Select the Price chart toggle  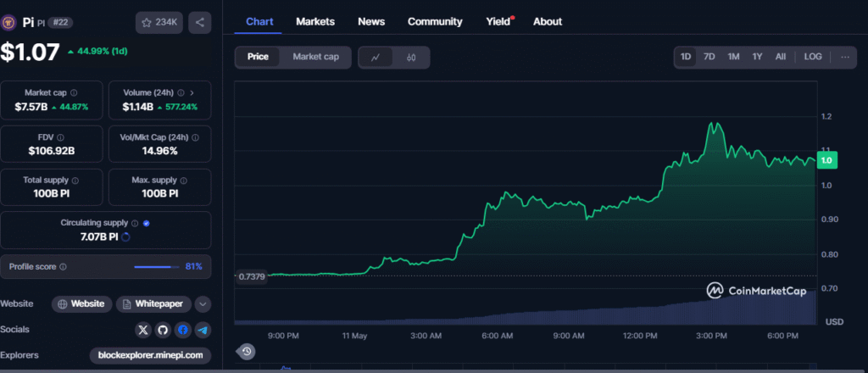pyautogui.click(x=258, y=57)
